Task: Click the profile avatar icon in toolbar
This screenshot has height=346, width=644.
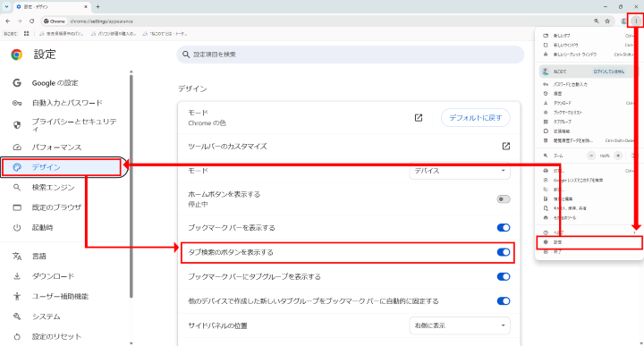Action: pos(623,21)
